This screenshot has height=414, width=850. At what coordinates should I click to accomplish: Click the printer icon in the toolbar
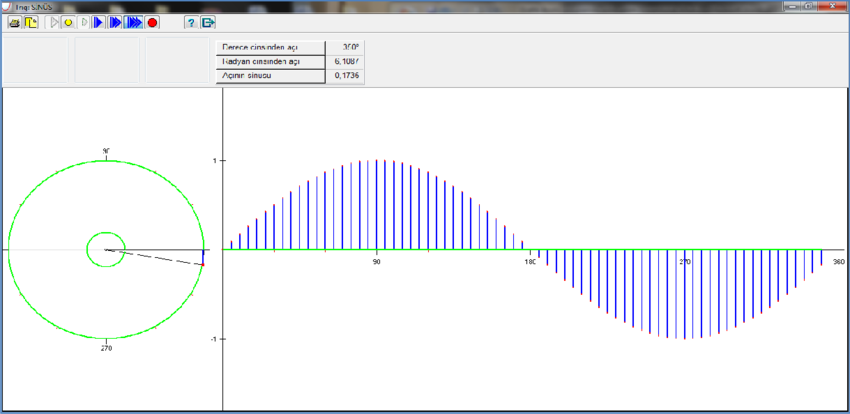[x=15, y=22]
